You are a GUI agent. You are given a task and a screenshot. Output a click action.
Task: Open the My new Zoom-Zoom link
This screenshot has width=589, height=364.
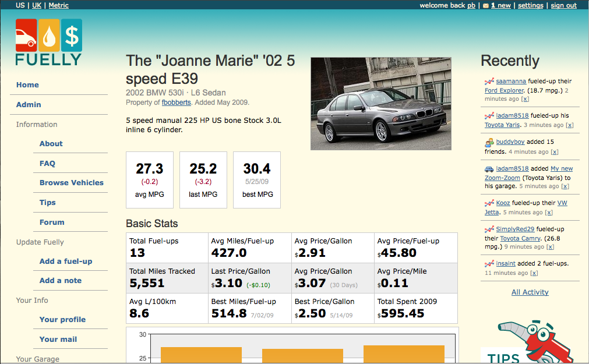coord(529,174)
